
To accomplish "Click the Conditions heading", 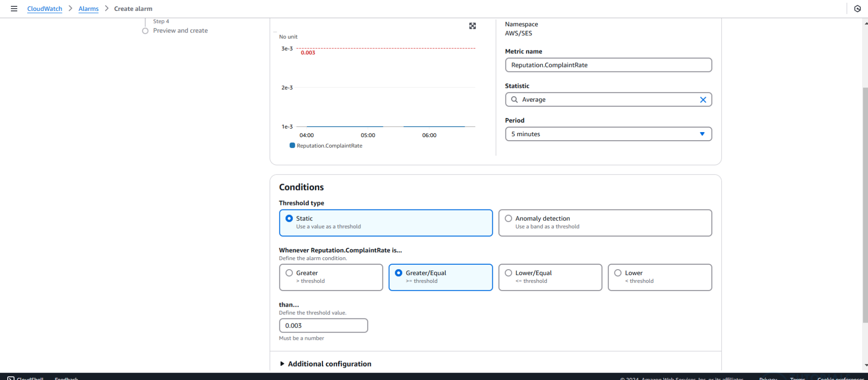I will pyautogui.click(x=302, y=187).
